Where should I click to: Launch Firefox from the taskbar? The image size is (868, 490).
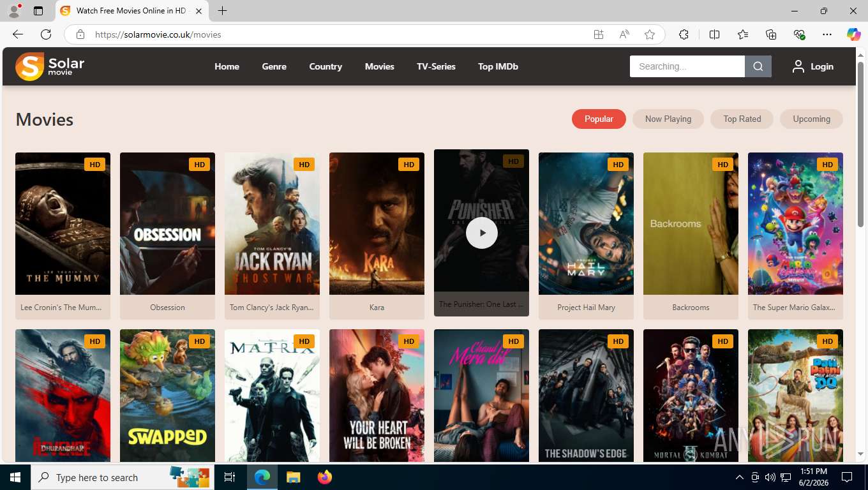click(325, 477)
